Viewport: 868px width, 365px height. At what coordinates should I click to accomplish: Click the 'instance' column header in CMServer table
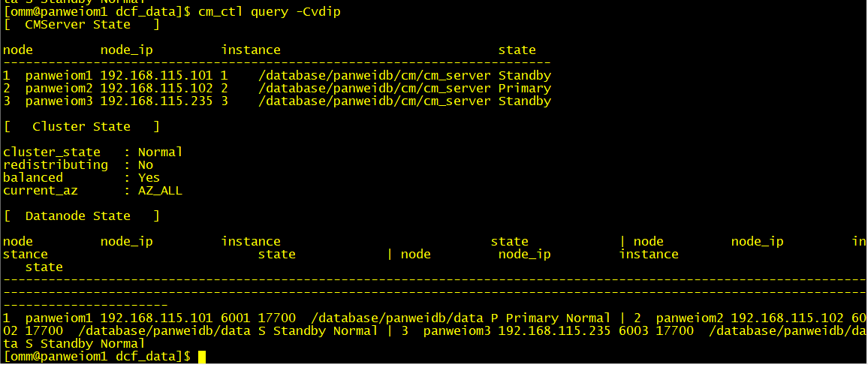coord(250,50)
